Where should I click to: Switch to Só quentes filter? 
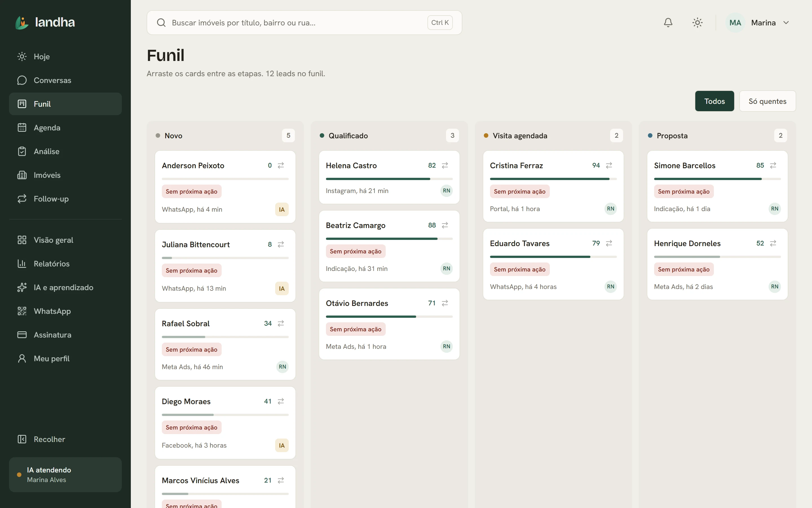pos(767,101)
